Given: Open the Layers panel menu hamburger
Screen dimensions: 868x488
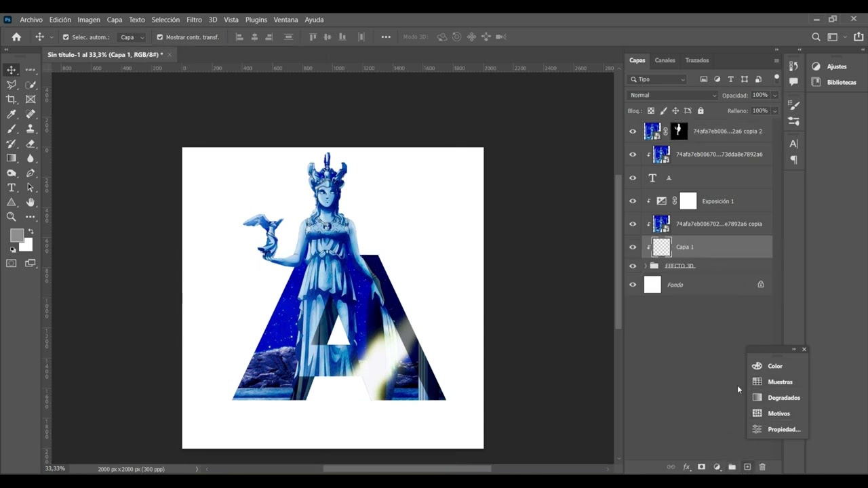Looking at the screenshot, I should (776, 60).
